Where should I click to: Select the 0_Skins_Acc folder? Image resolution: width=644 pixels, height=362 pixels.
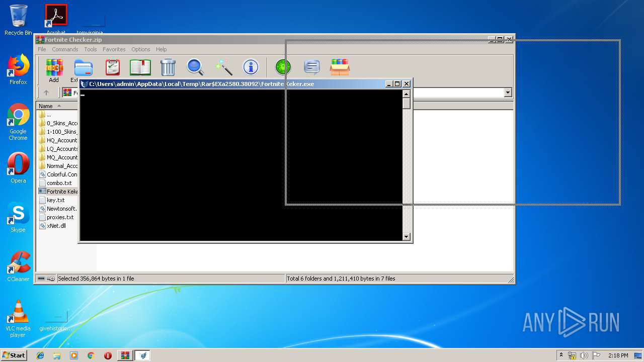coord(58,123)
